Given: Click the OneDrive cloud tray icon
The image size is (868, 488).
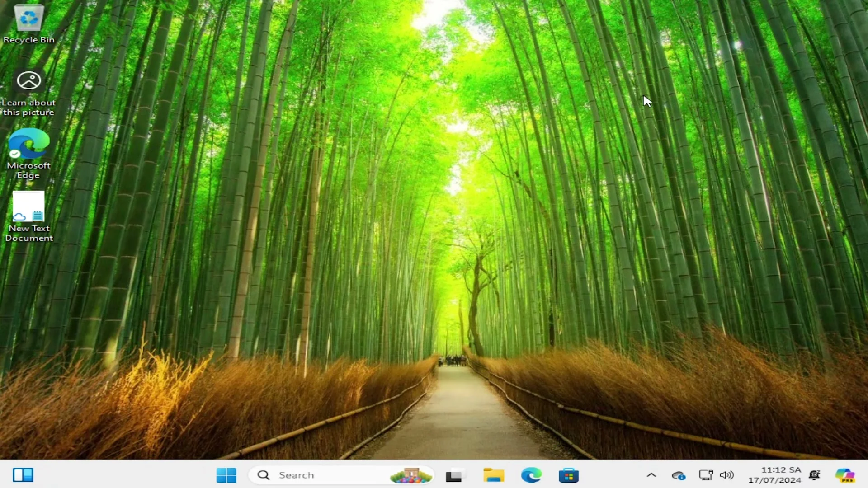Looking at the screenshot, I should click(x=678, y=475).
